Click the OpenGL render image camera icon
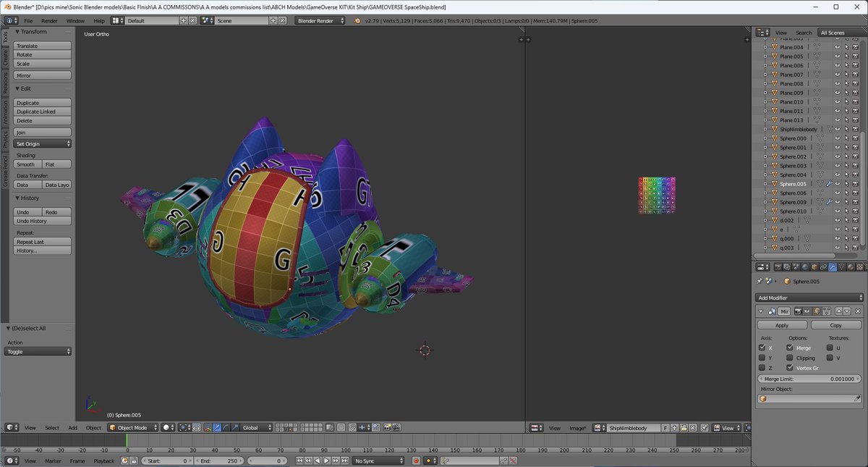 click(x=387, y=427)
